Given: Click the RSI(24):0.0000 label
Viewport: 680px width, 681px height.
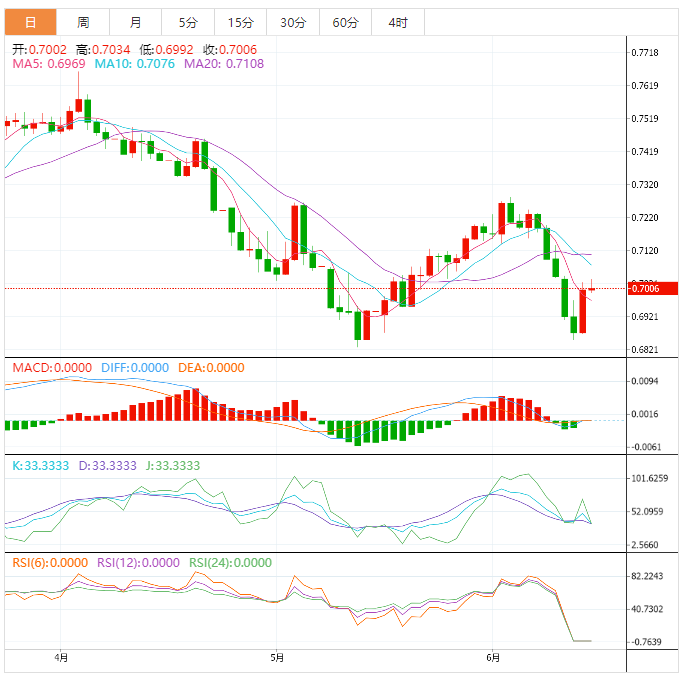Looking at the screenshot, I should pos(231,563).
